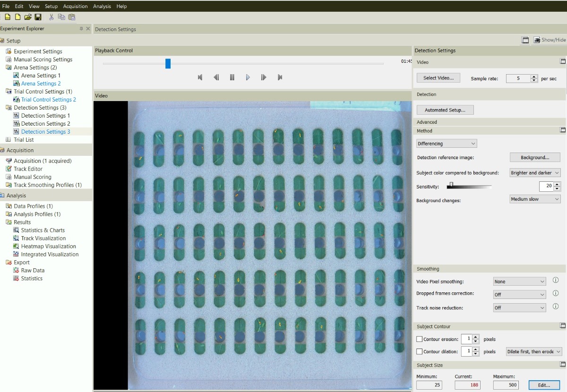This screenshot has width=567, height=392.
Task: Open the Subject color compared to background dropdown
Action: pyautogui.click(x=535, y=173)
